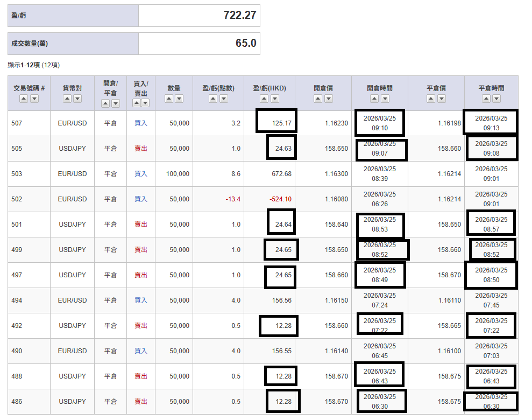Image resolution: width=532 pixels, height=420 pixels.
Task: Sort 數量 column ascending
Action: pos(169,99)
